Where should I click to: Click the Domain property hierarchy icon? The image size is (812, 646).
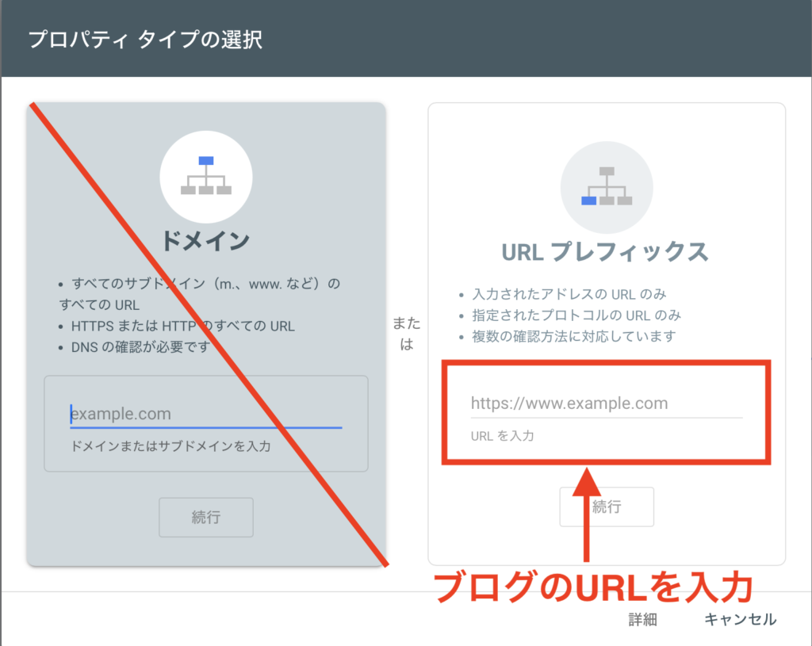(x=206, y=176)
